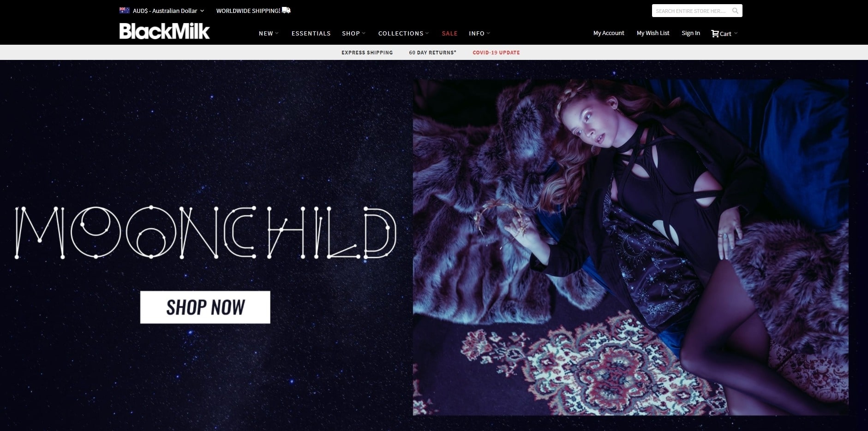Screen dimensions: 868x431
Task: Go to the ESSENTIALS section
Action: (311, 33)
